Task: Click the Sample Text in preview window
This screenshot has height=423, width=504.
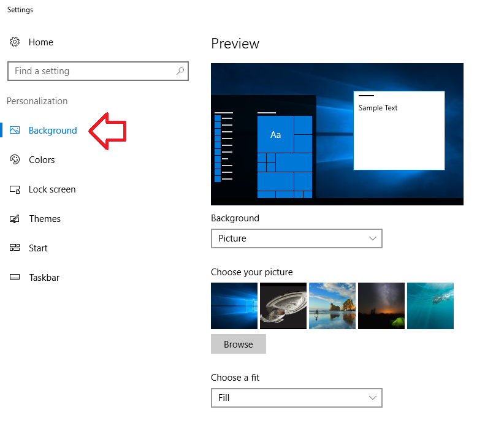Action: coord(378,108)
